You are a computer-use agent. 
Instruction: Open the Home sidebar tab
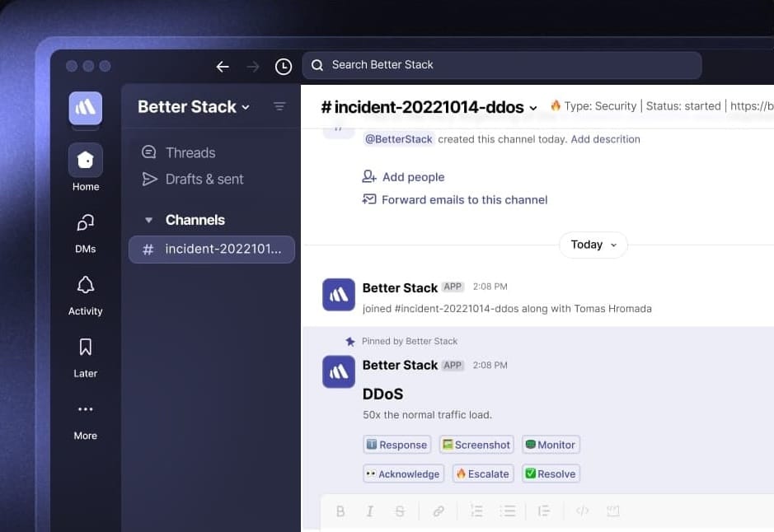[x=86, y=168]
